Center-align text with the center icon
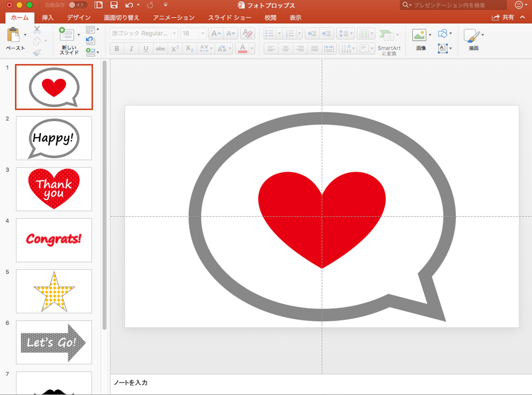Screen dimensions: 532x395 pos(286,48)
